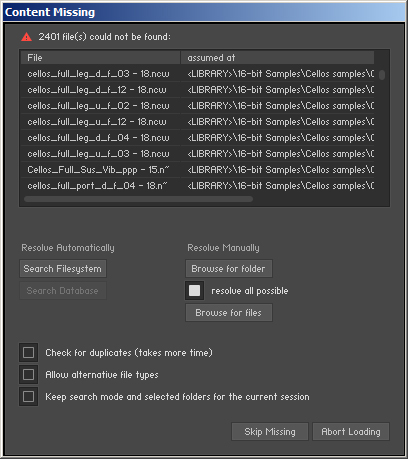Toggle the resolve all possible checkbox
Screen dimensions: 408x459
point(194,290)
